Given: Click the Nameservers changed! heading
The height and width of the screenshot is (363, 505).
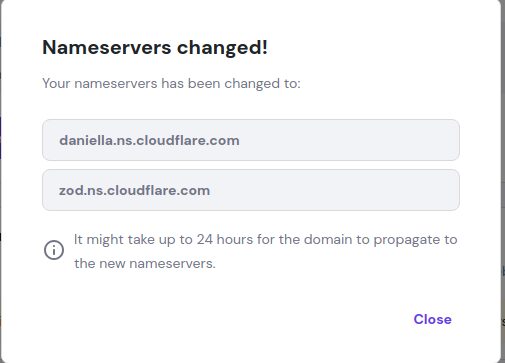Looking at the screenshot, I should (155, 48).
